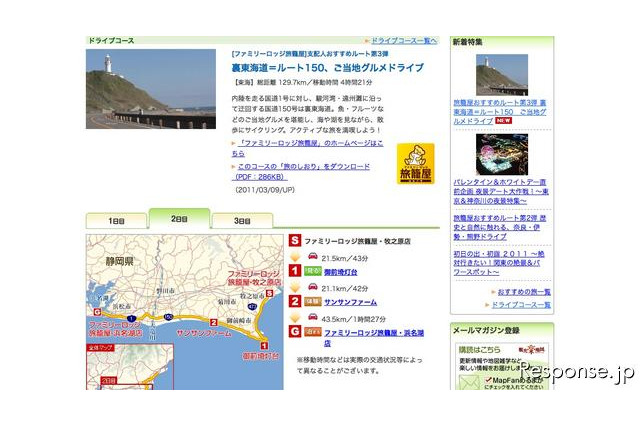The height and width of the screenshot is (426, 640).
Task: Click the down arrow beside 21.1km/42分
Action: click(295, 287)
